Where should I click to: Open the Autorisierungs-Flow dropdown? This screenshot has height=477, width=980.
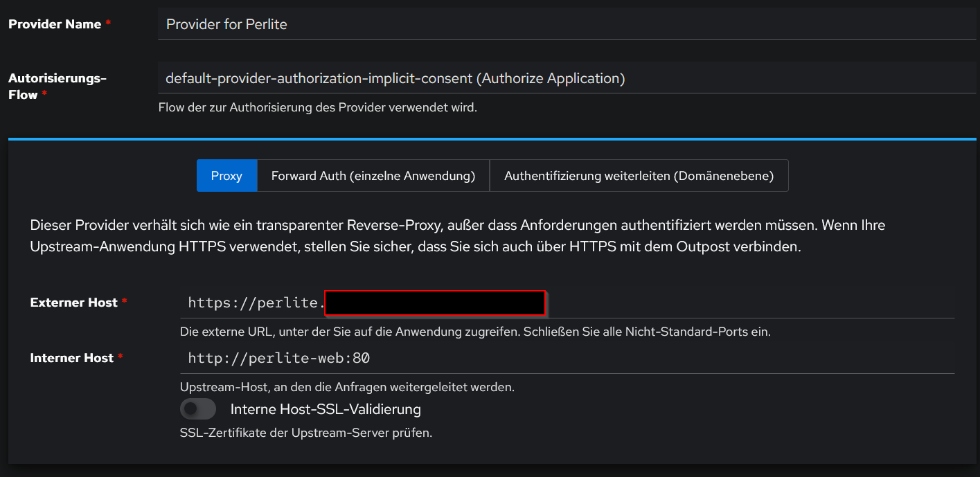click(x=567, y=78)
